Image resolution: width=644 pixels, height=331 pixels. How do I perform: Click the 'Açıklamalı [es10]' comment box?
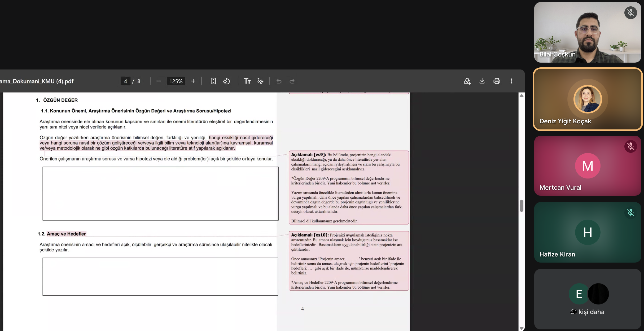pos(349,261)
